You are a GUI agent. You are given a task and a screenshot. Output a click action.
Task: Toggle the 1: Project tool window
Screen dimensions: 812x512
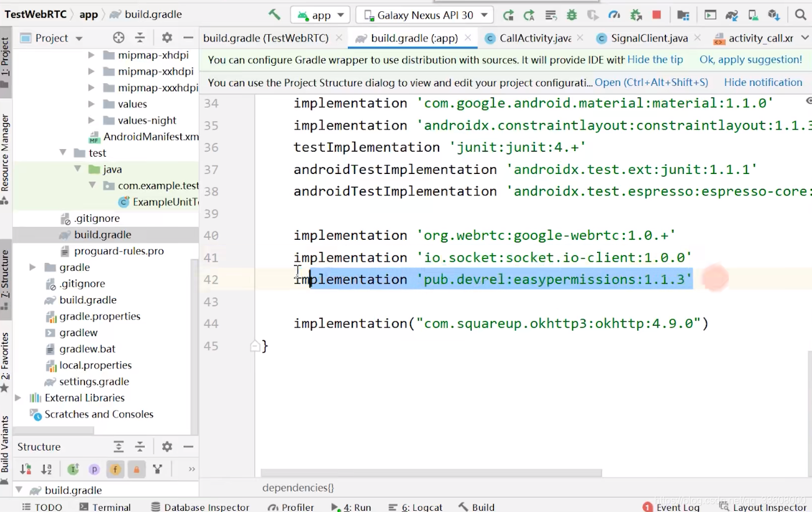[x=6, y=62]
